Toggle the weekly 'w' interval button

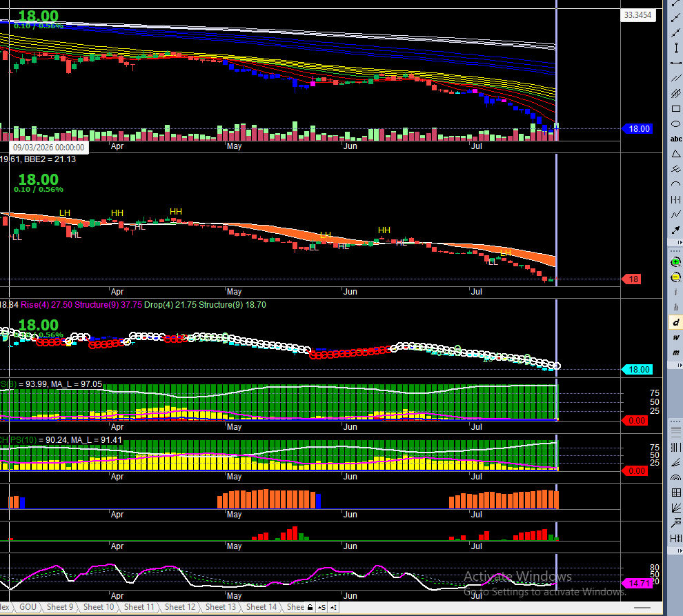pos(675,337)
